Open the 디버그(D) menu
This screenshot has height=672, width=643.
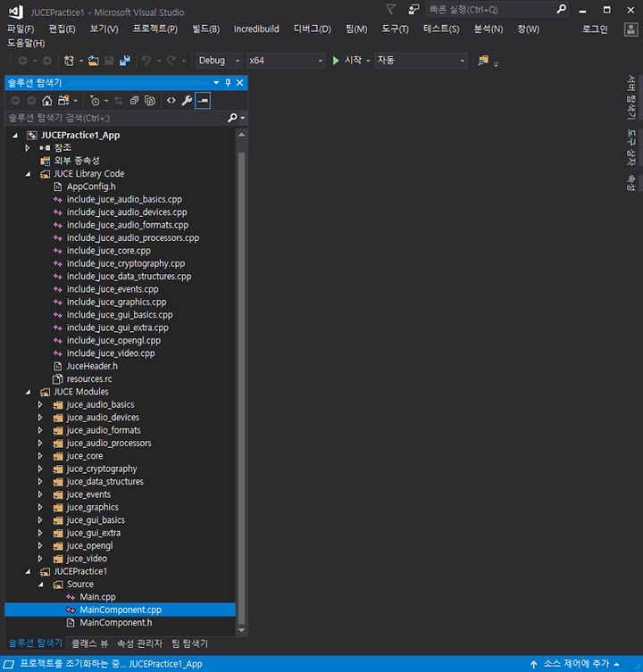coord(313,29)
